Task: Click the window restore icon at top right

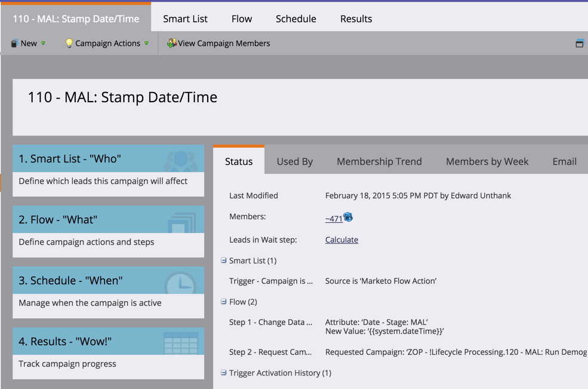Action: (x=580, y=43)
